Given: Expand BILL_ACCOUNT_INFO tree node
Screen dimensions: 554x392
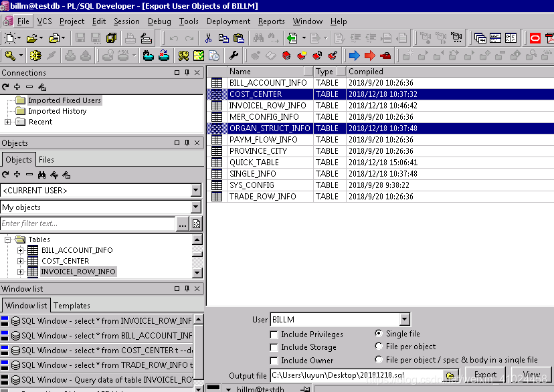Looking at the screenshot, I should click(20, 250).
